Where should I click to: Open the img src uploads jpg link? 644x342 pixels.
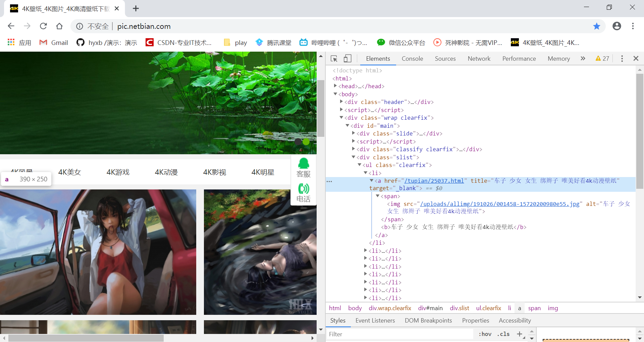click(x=499, y=204)
